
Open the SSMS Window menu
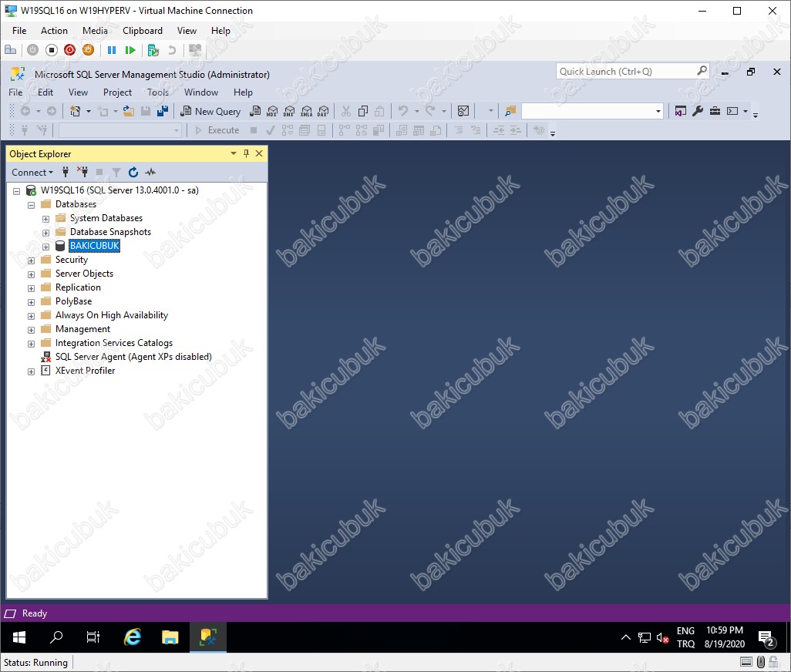tap(200, 92)
